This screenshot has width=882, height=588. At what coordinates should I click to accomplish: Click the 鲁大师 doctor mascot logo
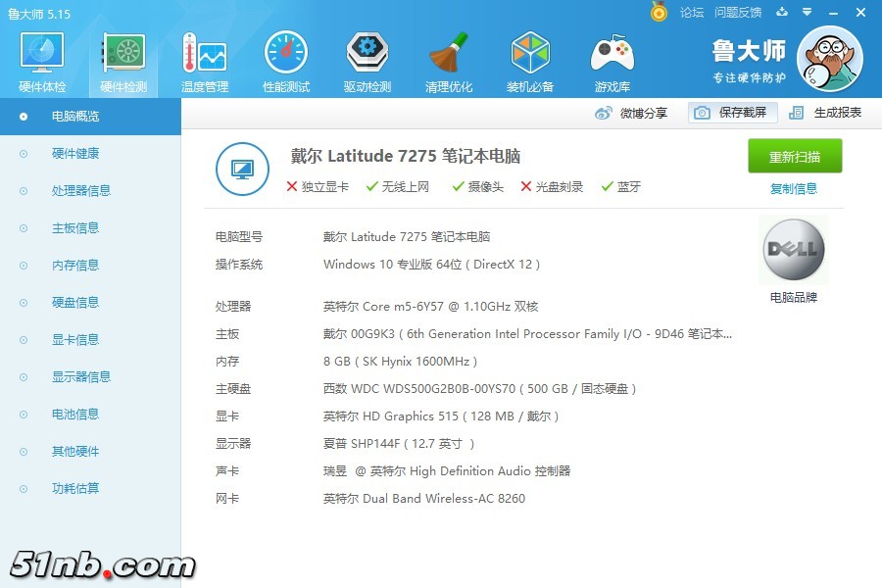(830, 59)
